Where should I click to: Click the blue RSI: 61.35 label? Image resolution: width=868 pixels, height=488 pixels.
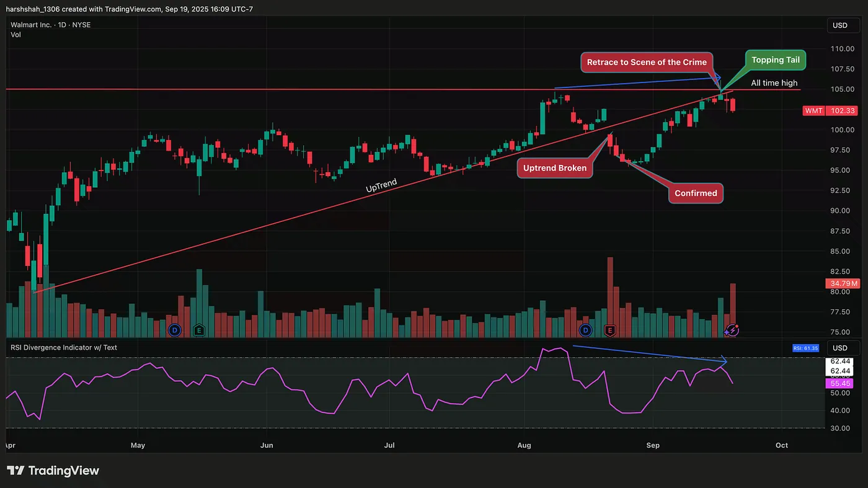click(806, 348)
